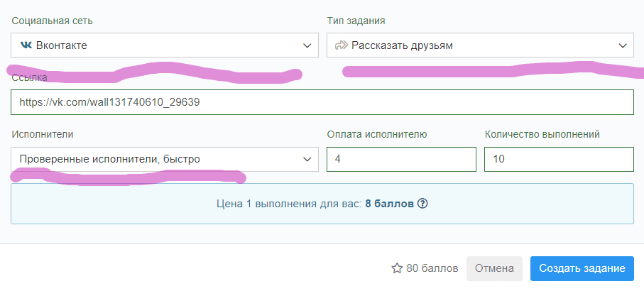Open the task type Рассказать друзьям selector
644x291 pixels.
point(402,45)
